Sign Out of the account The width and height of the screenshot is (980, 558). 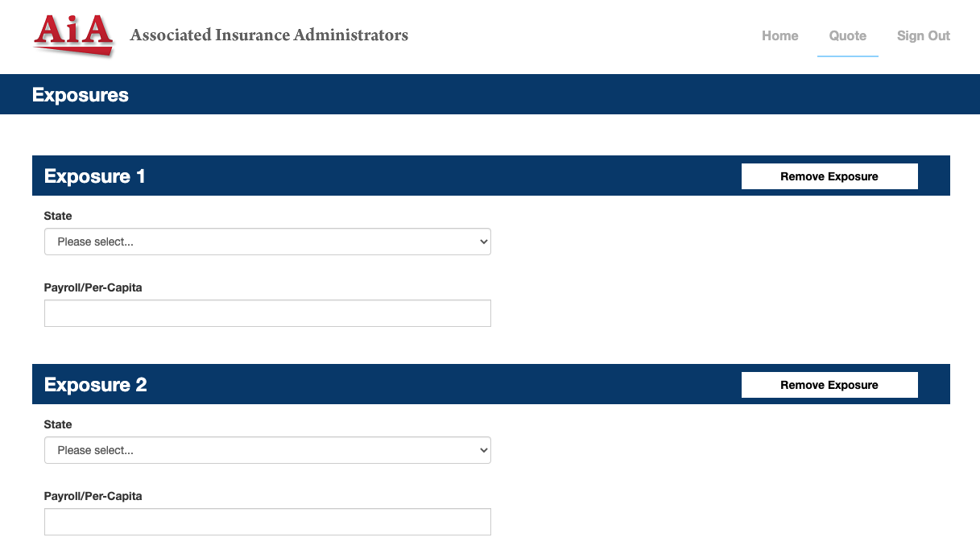924,35
